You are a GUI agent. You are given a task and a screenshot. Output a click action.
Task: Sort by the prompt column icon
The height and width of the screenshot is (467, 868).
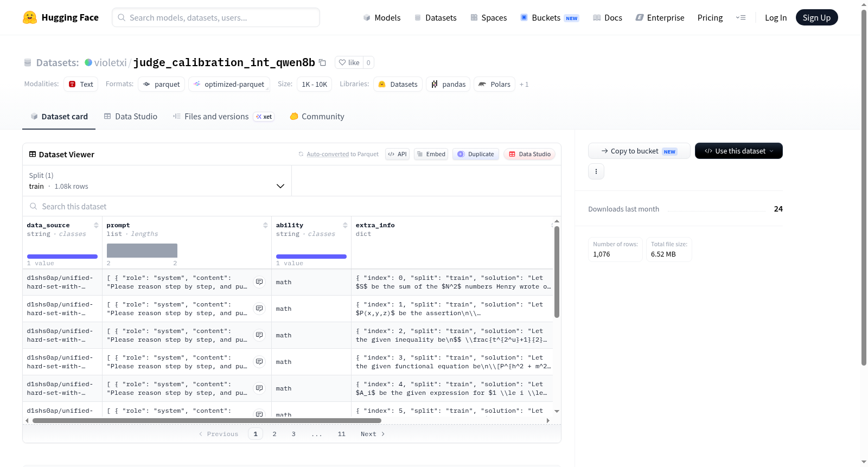pyautogui.click(x=265, y=225)
